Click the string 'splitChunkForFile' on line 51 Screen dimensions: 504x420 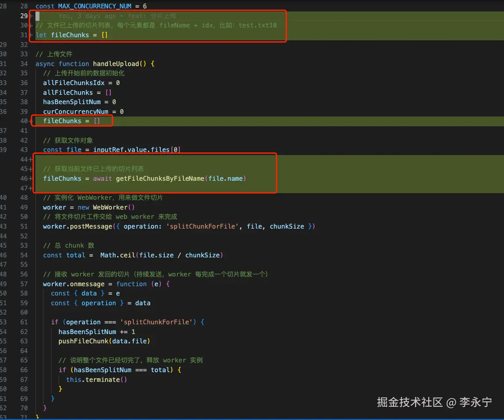click(x=202, y=226)
